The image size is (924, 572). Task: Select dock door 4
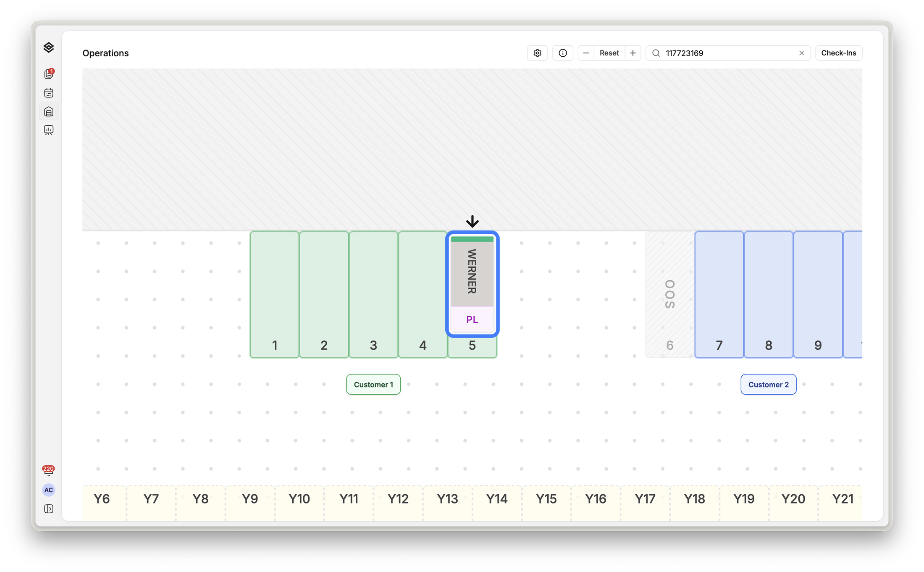423,295
